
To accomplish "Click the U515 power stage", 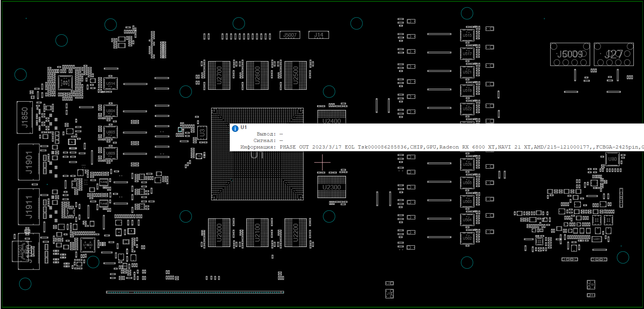I will point(467,36).
